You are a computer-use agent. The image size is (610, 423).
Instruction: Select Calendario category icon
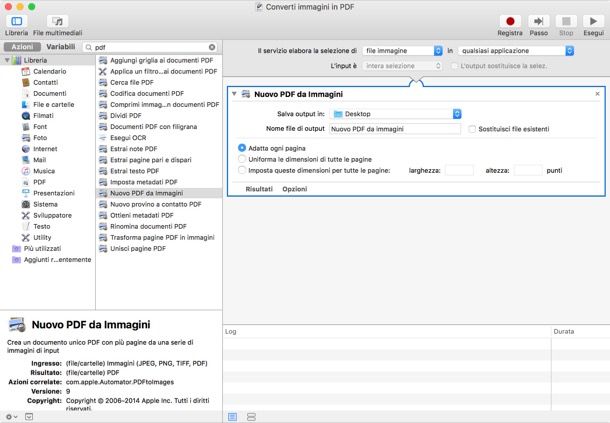tap(26, 71)
